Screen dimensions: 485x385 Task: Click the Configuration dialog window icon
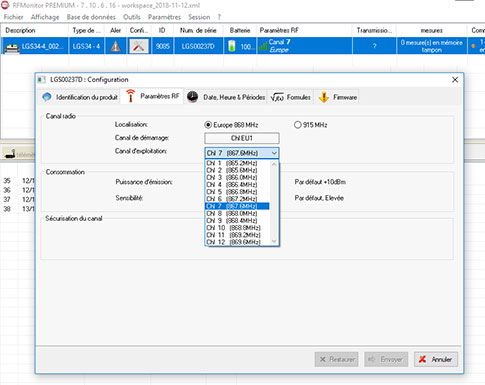[x=41, y=80]
